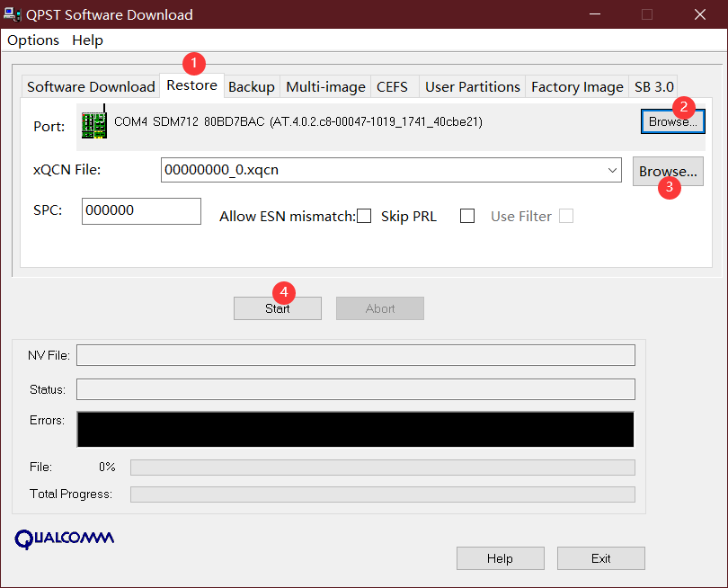Click the SPC input field

[141, 211]
